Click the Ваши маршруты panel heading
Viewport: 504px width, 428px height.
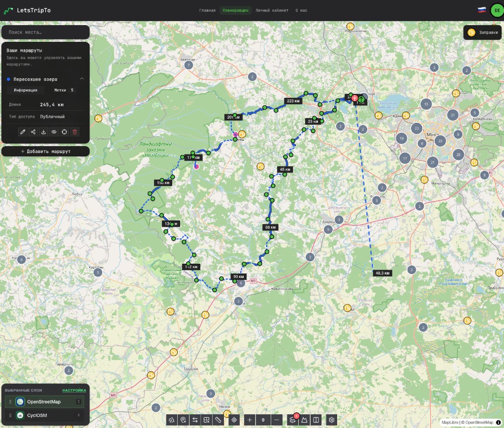(25, 51)
